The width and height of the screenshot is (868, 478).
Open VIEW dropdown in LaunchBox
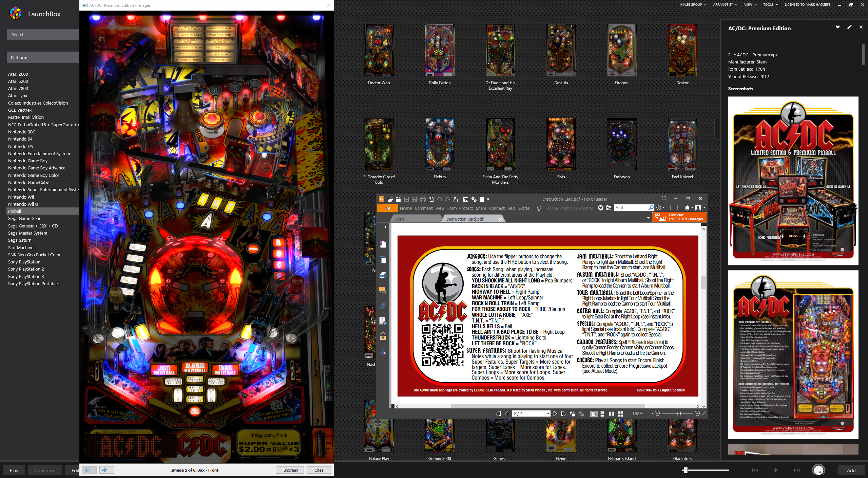point(750,5)
